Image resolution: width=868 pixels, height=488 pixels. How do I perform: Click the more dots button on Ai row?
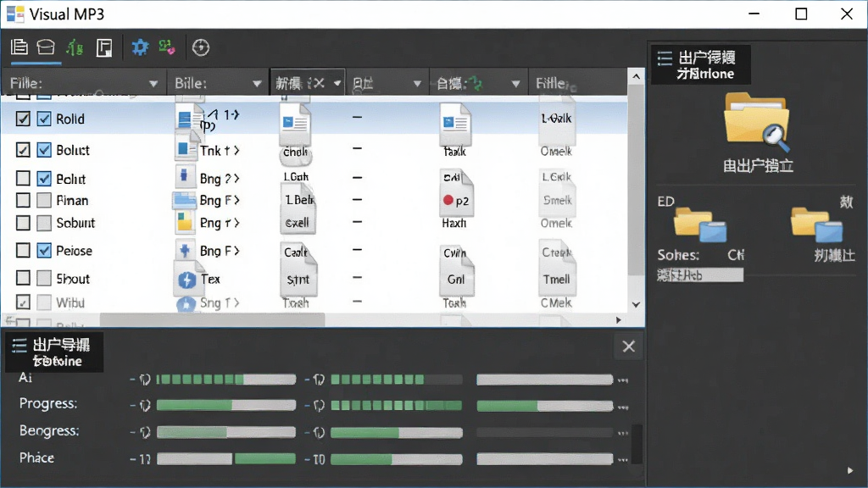click(x=623, y=380)
